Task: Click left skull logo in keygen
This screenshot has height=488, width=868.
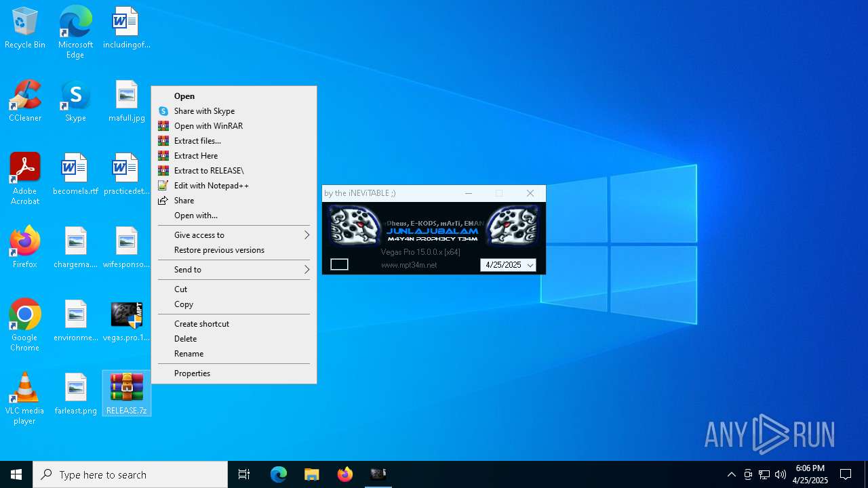Action: (x=355, y=226)
